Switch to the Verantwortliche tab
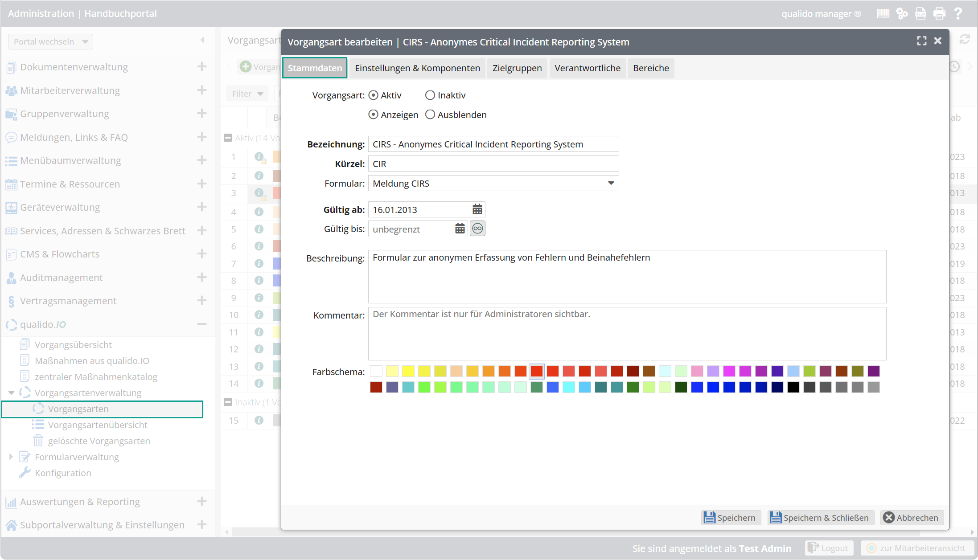This screenshot has width=978, height=560. [588, 68]
